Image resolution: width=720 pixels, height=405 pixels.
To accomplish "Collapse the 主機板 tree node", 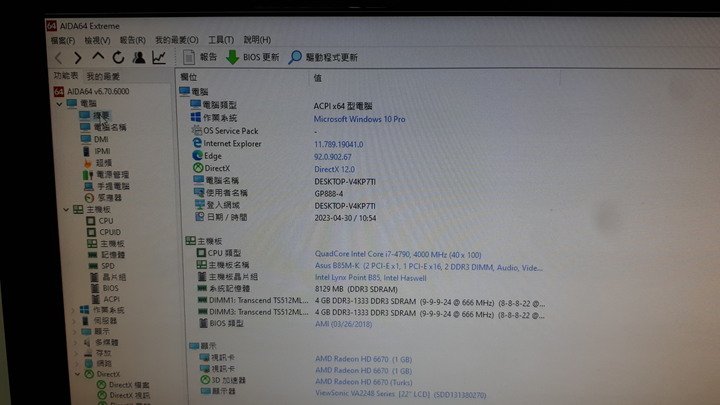I will [x=66, y=209].
